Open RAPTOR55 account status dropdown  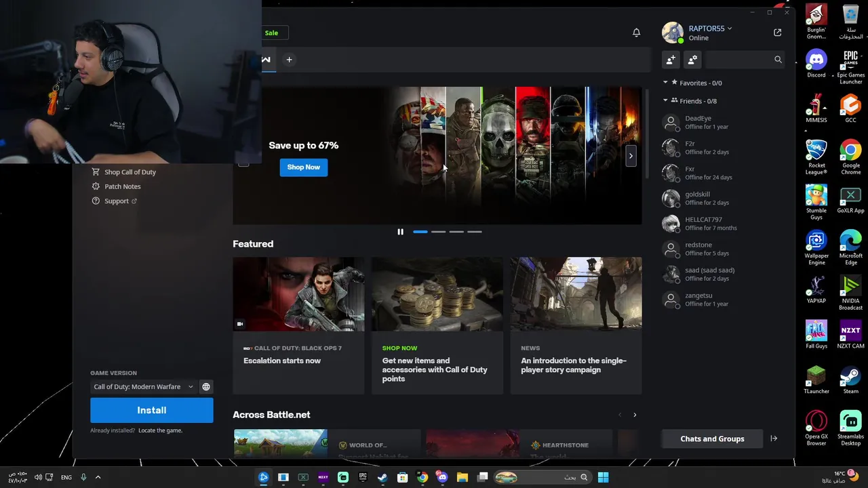730,28
